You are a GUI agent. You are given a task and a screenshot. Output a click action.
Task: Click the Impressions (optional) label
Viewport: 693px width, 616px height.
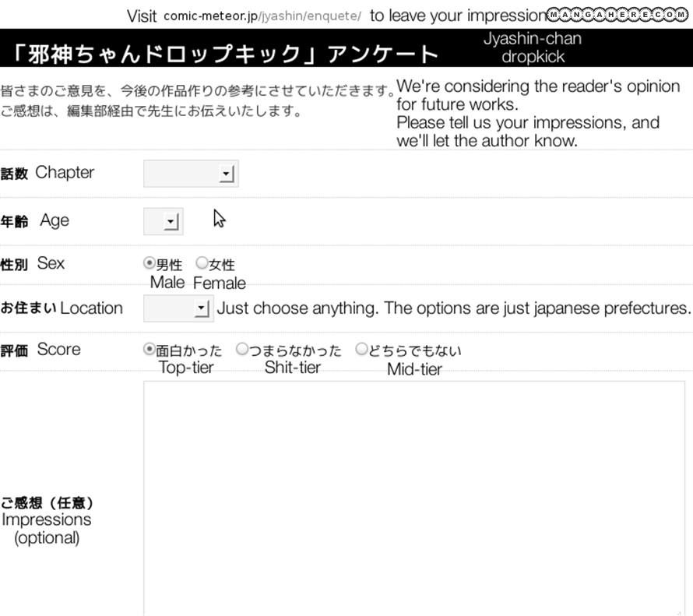(x=47, y=520)
